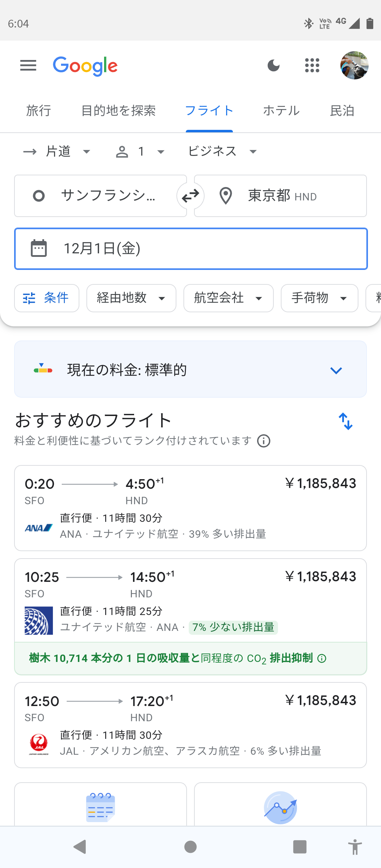Expand the 現在の料金 price insight panel
The image size is (381, 868).
[190, 369]
